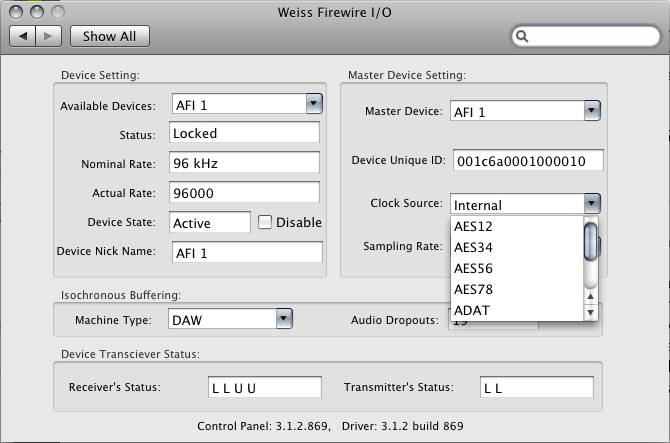Click the Device Nick Name field
The height and width of the screenshot is (443, 670).
tap(246, 252)
